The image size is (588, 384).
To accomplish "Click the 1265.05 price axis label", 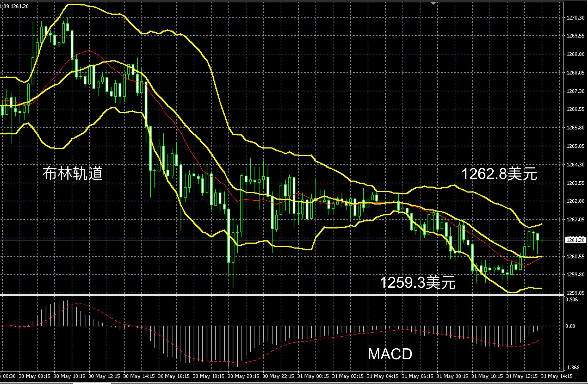I will [x=575, y=146].
